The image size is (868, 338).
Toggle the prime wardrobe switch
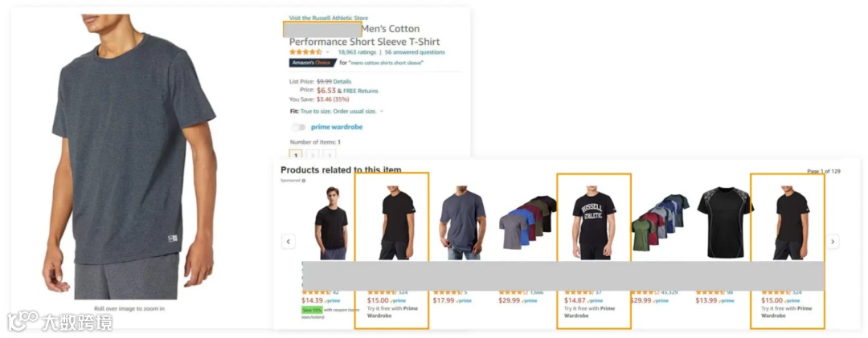tap(298, 127)
